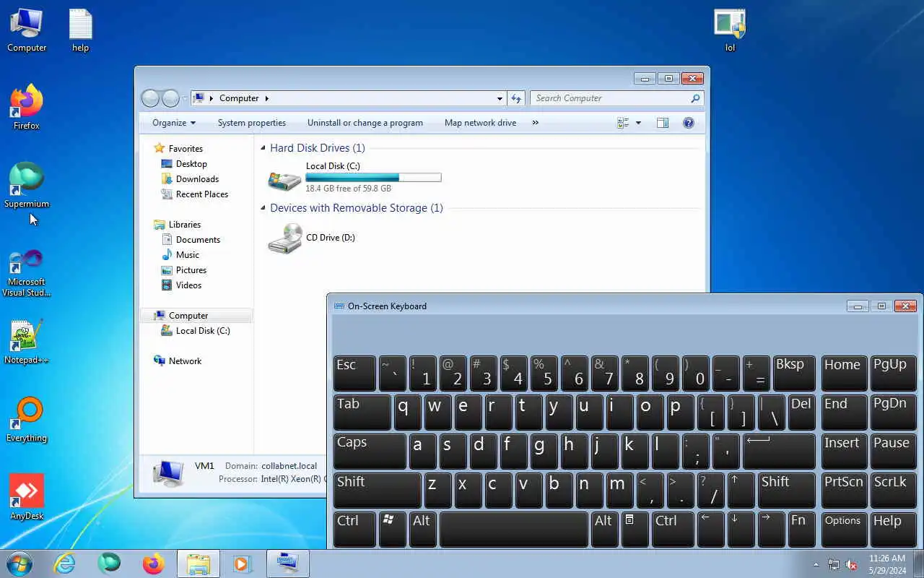Image resolution: width=924 pixels, height=578 pixels.
Task: Launch AnyDesk from the desktop
Action: pyautogui.click(x=27, y=498)
